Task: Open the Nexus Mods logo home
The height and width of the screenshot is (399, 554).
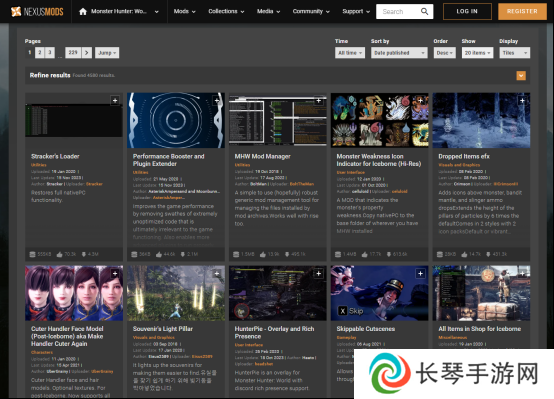Action: point(37,12)
